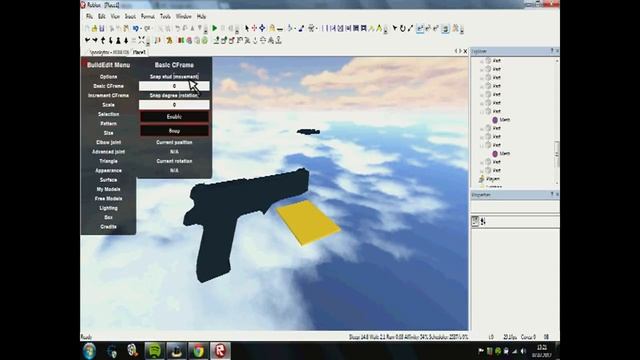Select Scale in the BuildEdit Menu
Viewport: 640px width, 360px height.
click(x=109, y=105)
